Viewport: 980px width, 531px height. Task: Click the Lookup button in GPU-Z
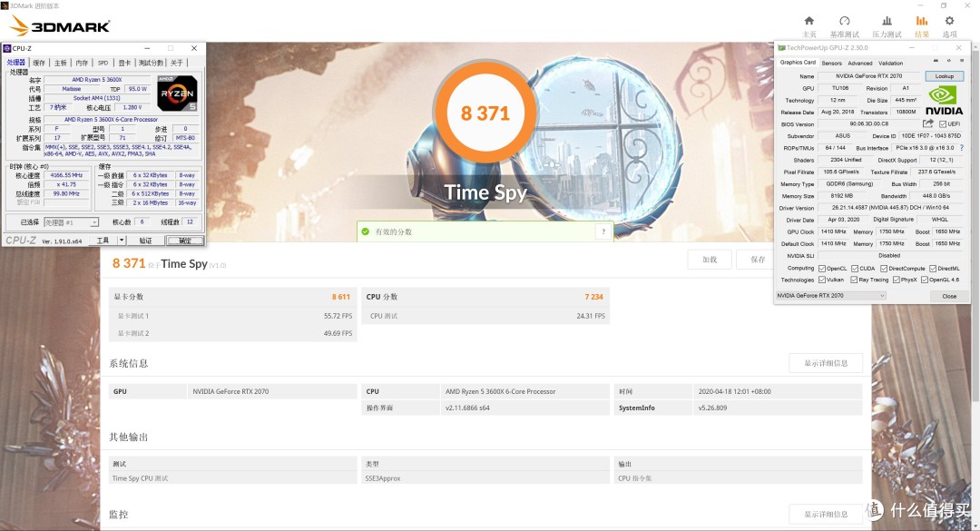click(x=944, y=76)
